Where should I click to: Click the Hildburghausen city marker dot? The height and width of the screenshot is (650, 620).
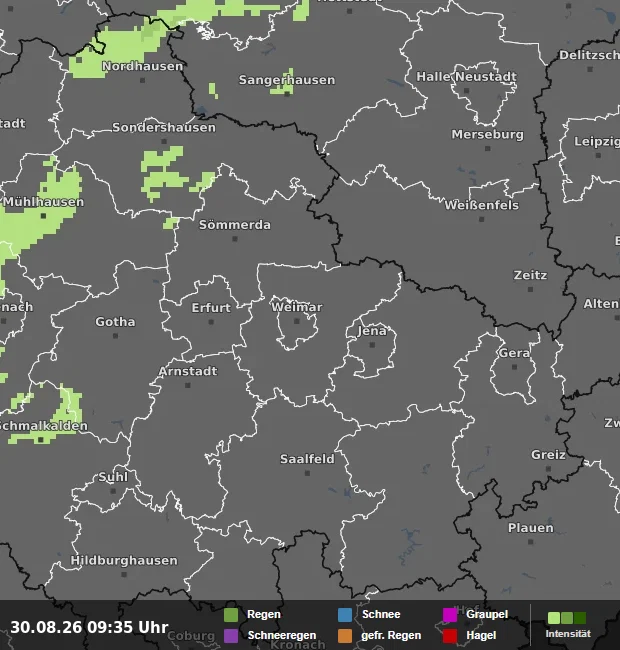coord(124,575)
